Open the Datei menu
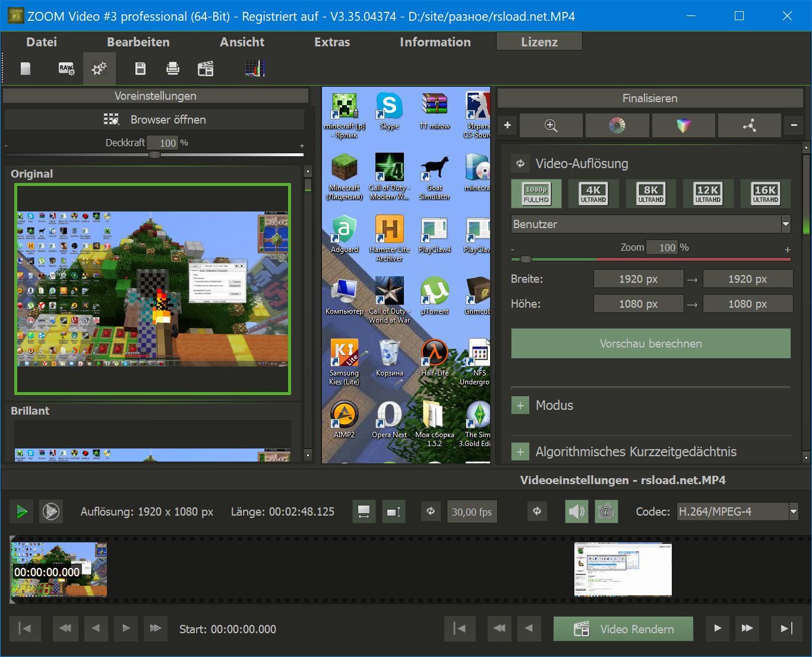This screenshot has height=657, width=812. coord(42,42)
